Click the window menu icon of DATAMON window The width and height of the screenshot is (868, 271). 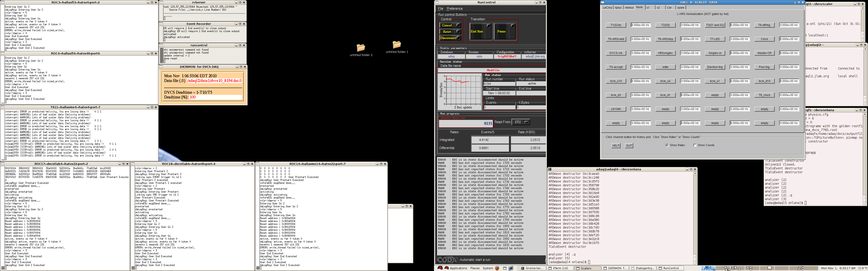coord(161,67)
